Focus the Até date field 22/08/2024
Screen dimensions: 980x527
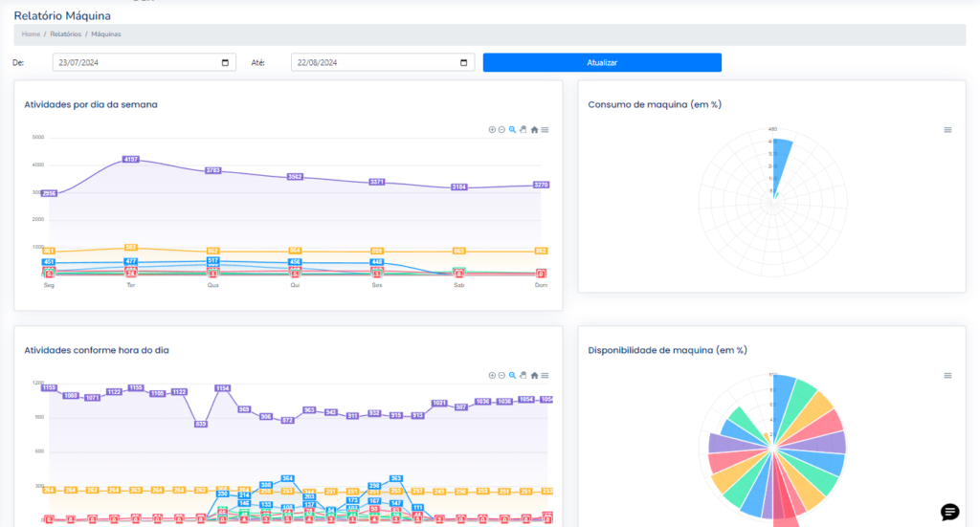point(383,62)
